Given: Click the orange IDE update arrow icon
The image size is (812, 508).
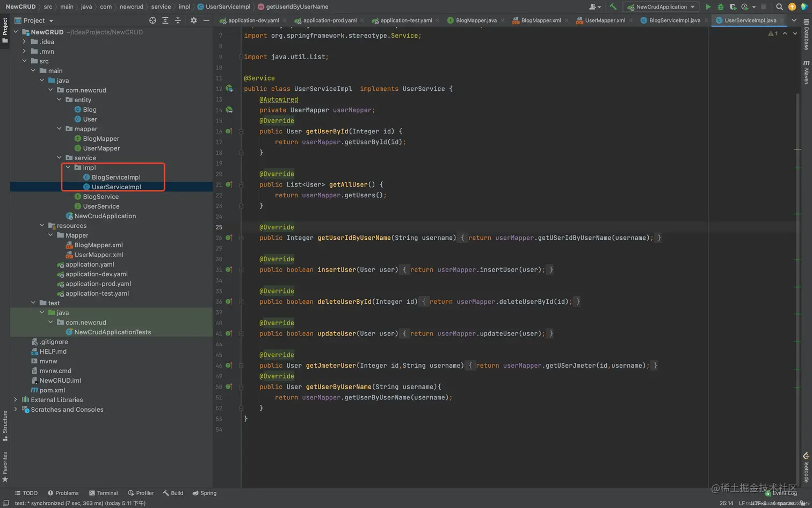Looking at the screenshot, I should 792,6.
